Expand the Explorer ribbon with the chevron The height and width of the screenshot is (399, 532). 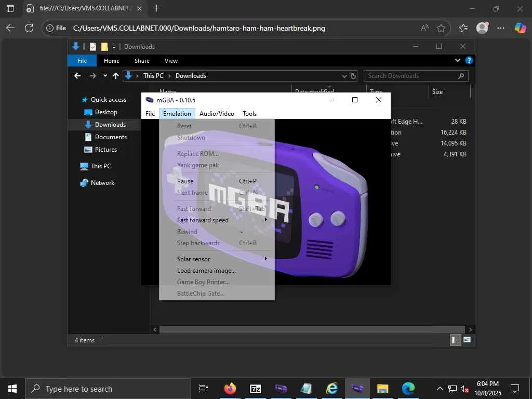(x=457, y=60)
